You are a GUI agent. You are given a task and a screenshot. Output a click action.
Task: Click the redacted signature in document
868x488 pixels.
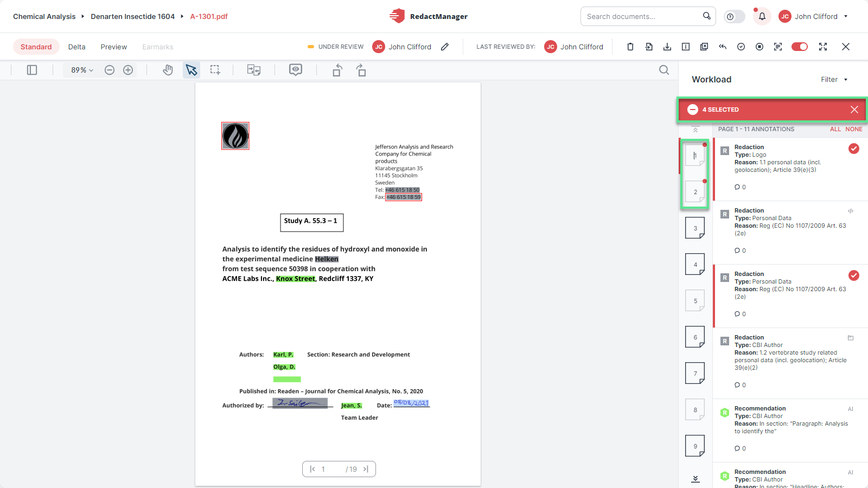click(x=300, y=403)
